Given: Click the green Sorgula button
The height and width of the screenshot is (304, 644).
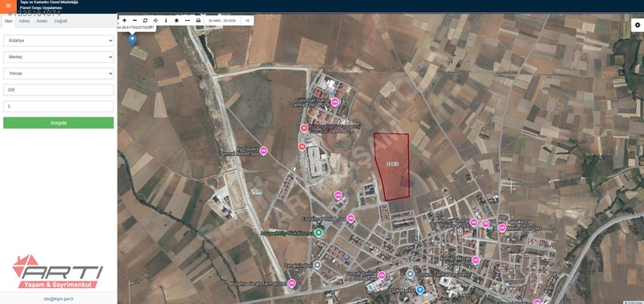Looking at the screenshot, I should click(x=58, y=123).
